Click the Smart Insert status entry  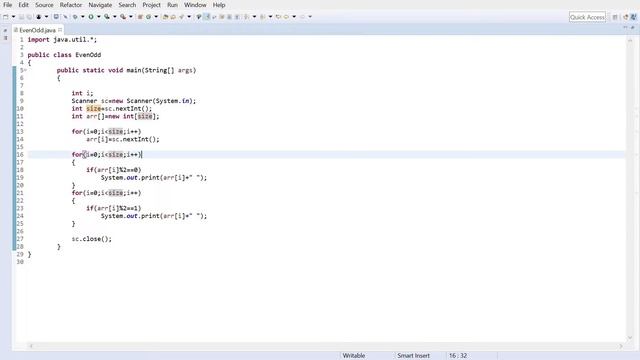point(413,356)
